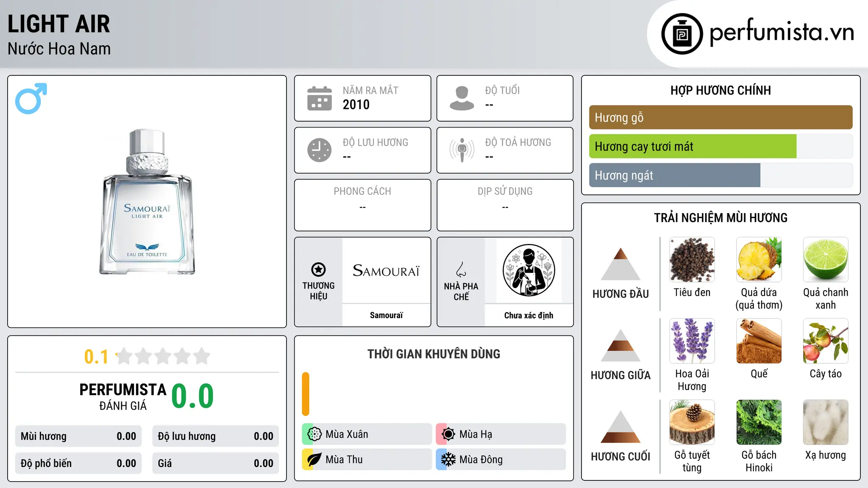Open the Quả chanh xanh lime image
Screen dimensions: 868x488
(x=826, y=260)
